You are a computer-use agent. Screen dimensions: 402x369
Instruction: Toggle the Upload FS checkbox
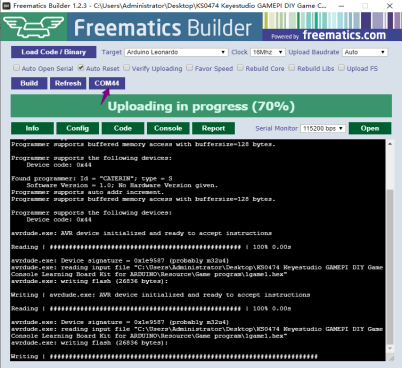(341, 68)
